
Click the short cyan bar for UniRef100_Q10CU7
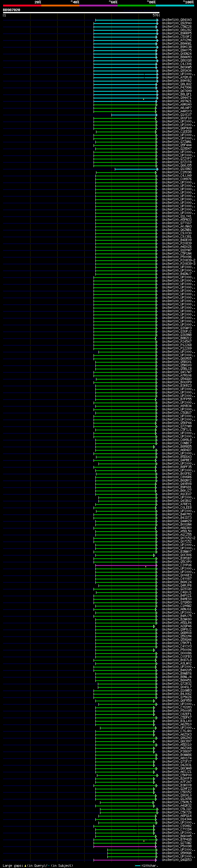click(135, 115)
